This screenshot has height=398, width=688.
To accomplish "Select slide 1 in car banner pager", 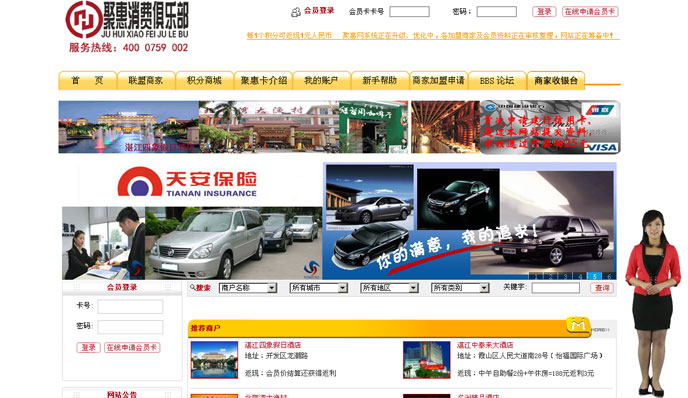I will pos(535,276).
